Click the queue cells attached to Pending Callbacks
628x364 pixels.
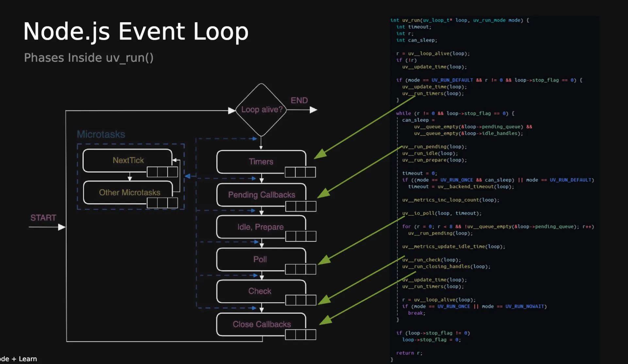point(301,207)
